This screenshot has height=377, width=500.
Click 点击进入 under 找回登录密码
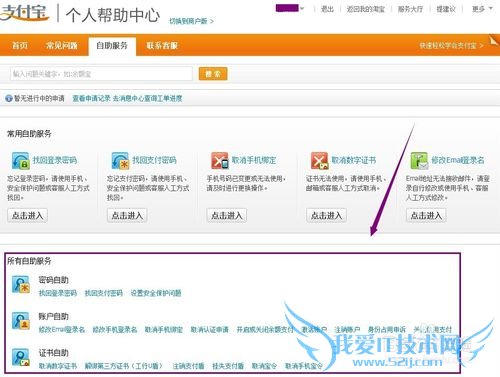click(28, 215)
